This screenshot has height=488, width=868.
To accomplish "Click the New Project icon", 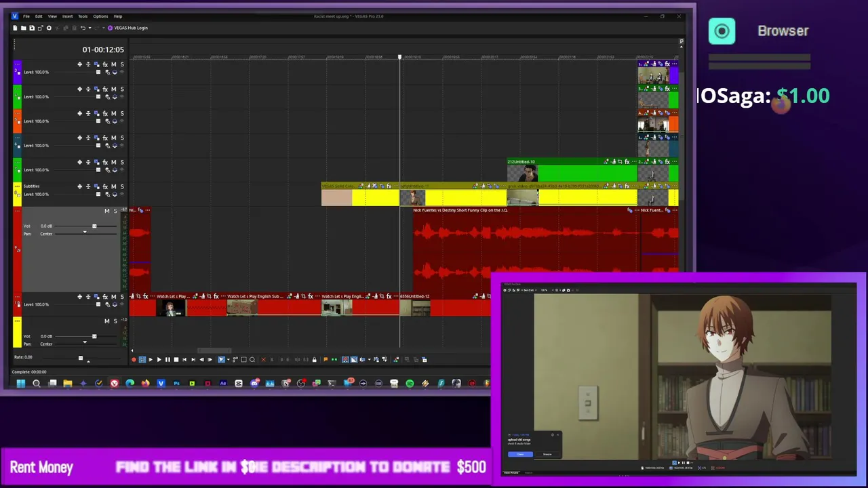I will coord(15,28).
